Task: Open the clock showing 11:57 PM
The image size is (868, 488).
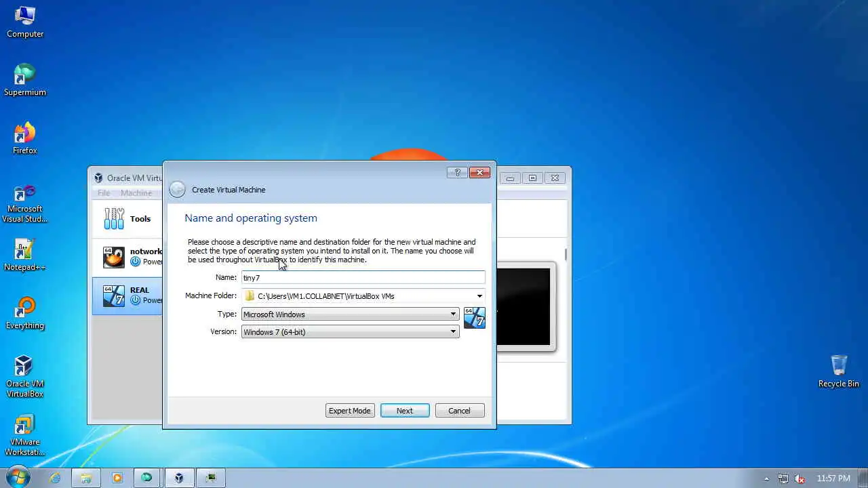Action: click(833, 479)
